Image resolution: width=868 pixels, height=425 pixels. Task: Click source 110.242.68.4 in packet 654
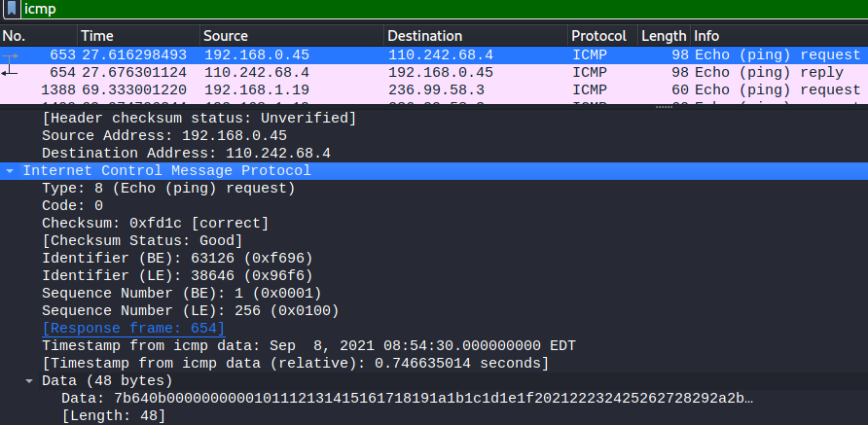point(257,73)
